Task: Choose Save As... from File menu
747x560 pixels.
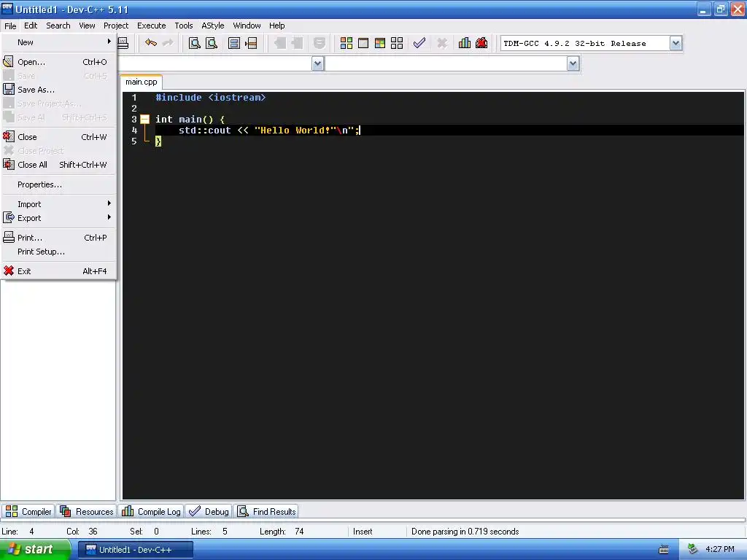Action: tap(58, 90)
